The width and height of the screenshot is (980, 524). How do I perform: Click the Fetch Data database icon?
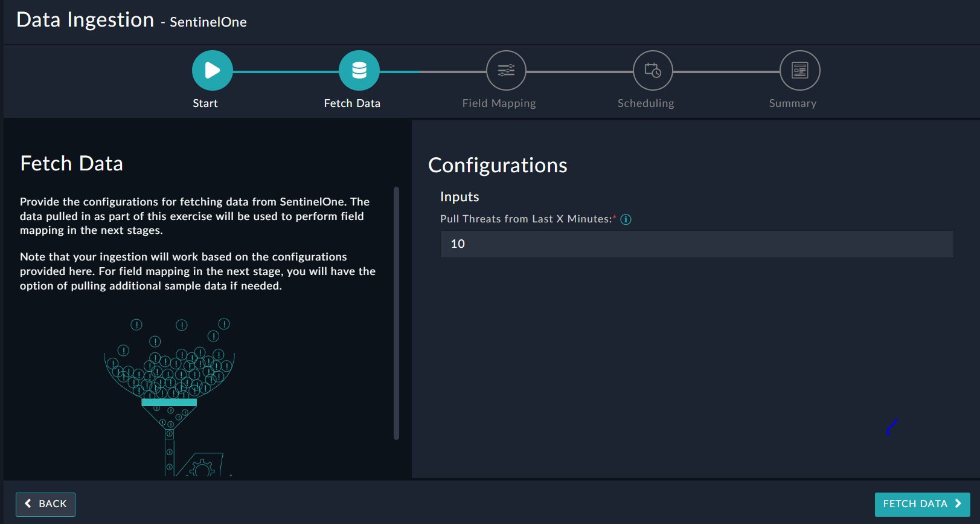(x=359, y=71)
